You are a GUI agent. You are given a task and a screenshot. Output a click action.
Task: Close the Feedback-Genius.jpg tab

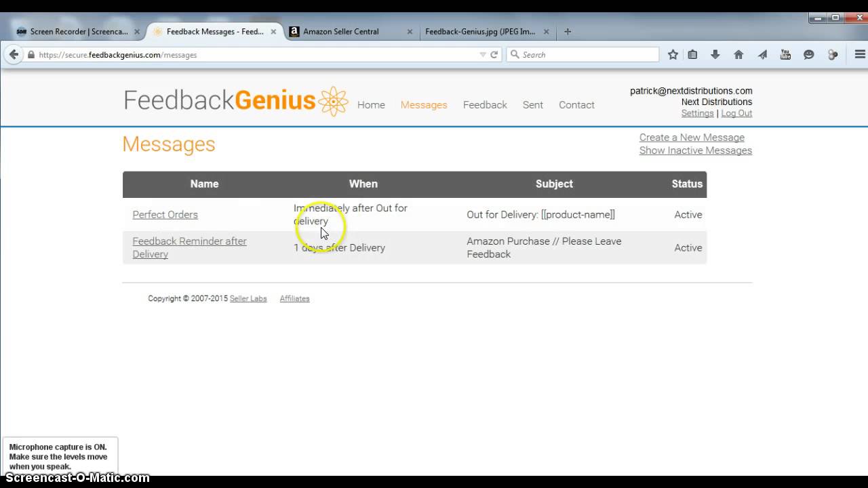(547, 31)
